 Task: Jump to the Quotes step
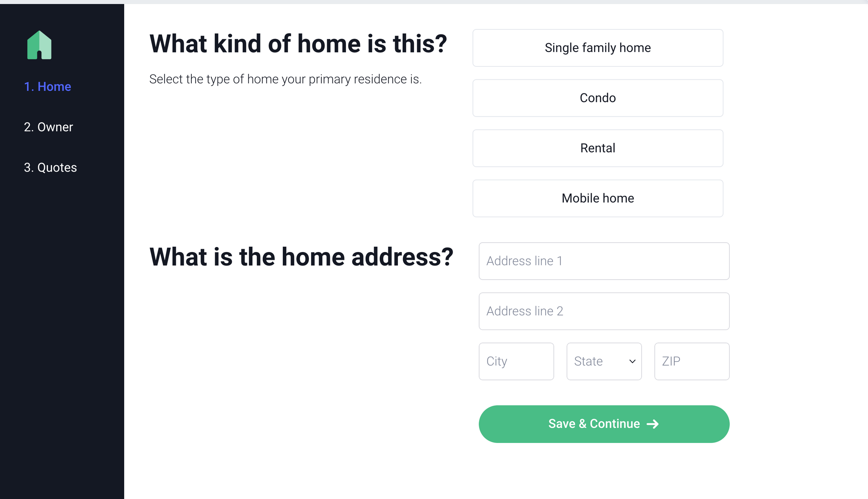click(50, 167)
